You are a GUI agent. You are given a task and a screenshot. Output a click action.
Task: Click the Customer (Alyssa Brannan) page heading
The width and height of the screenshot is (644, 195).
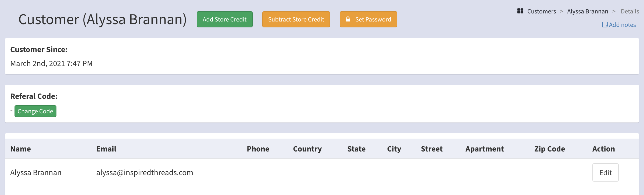tap(102, 19)
